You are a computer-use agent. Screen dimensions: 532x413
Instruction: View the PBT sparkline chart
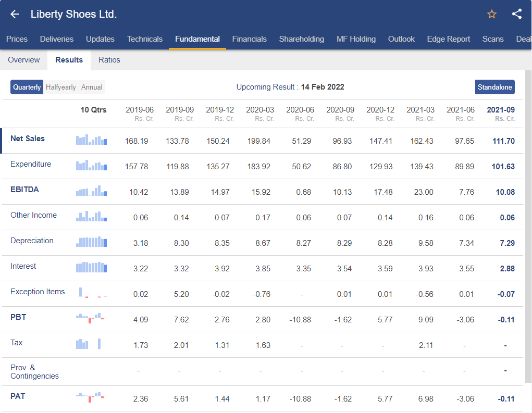tap(91, 318)
